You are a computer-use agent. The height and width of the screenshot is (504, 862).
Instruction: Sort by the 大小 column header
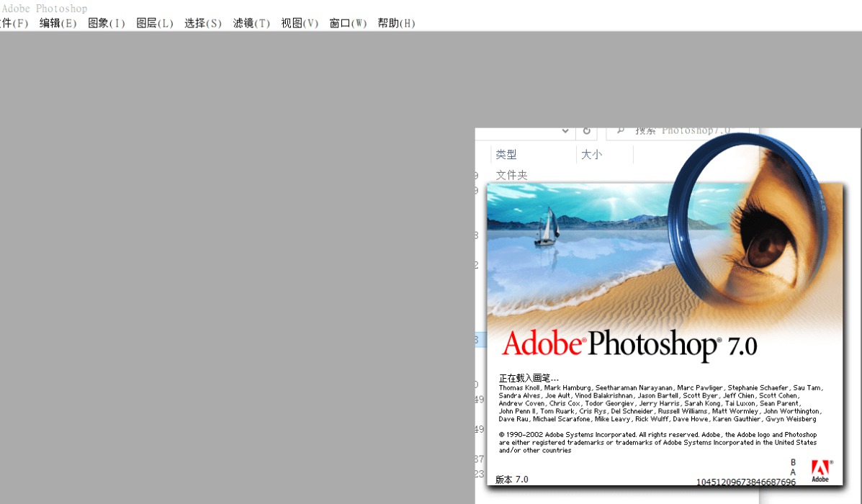coord(591,155)
